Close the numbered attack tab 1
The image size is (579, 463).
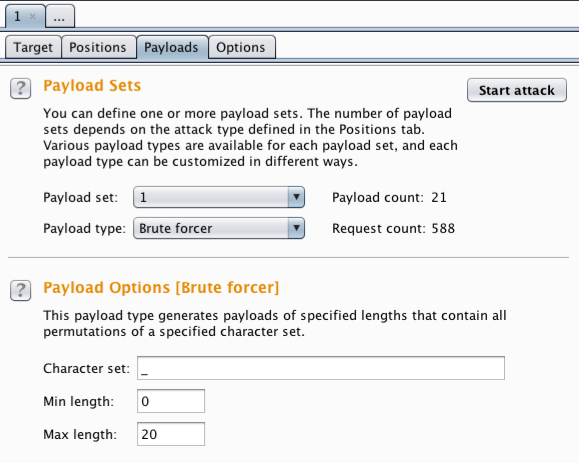32,16
